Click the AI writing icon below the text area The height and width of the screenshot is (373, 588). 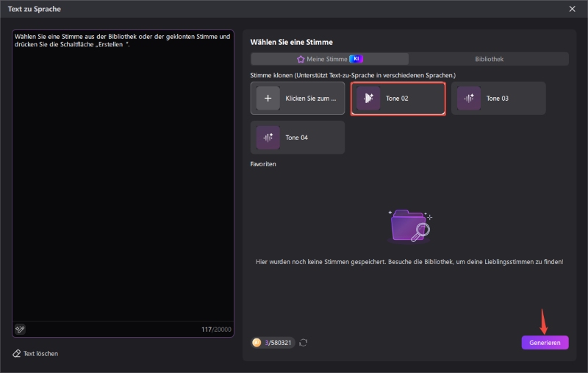coord(20,329)
